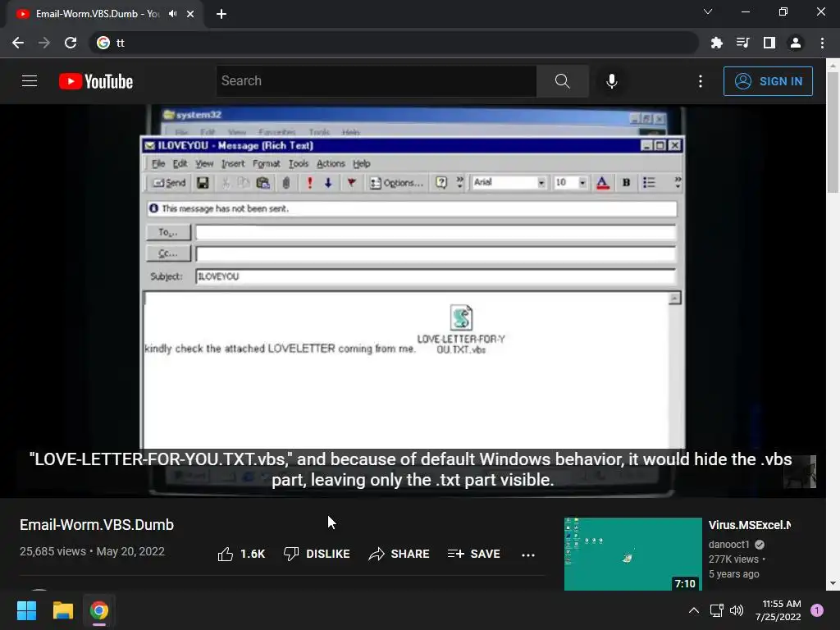The image size is (840, 630).
Task: Click the Paste icon in message toolbar
Action: (262, 183)
